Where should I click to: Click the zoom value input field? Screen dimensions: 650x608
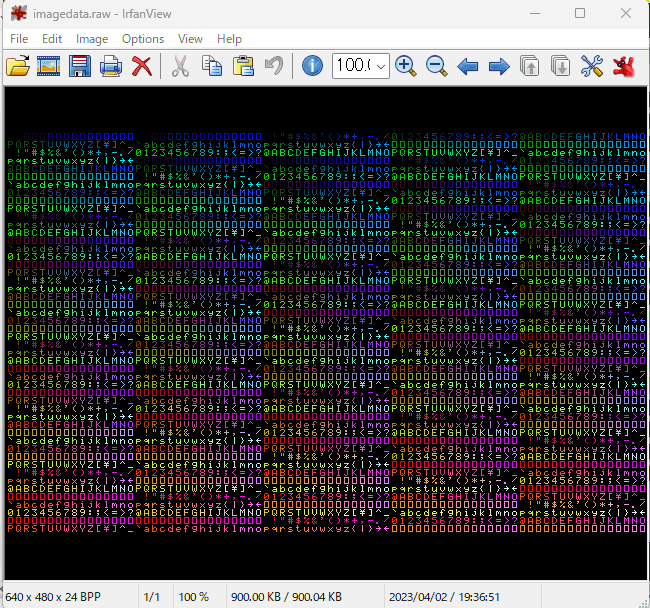click(x=354, y=66)
